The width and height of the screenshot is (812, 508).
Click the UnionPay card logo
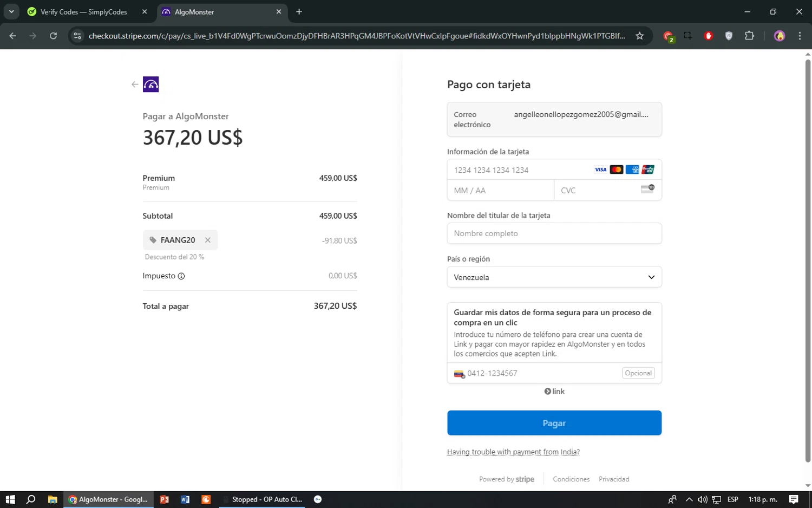pos(648,170)
